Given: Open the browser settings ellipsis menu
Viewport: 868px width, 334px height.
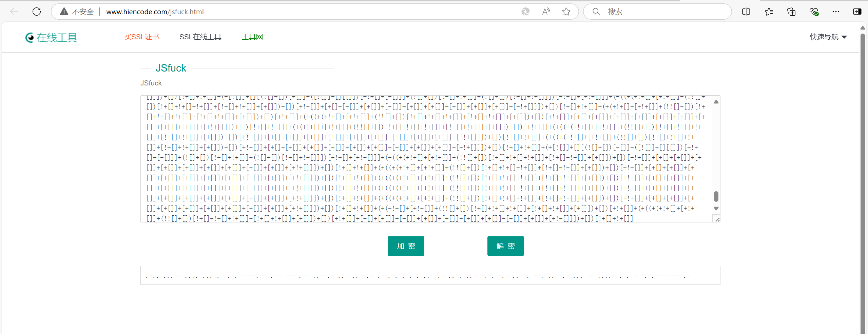Looking at the screenshot, I should pyautogui.click(x=836, y=12).
